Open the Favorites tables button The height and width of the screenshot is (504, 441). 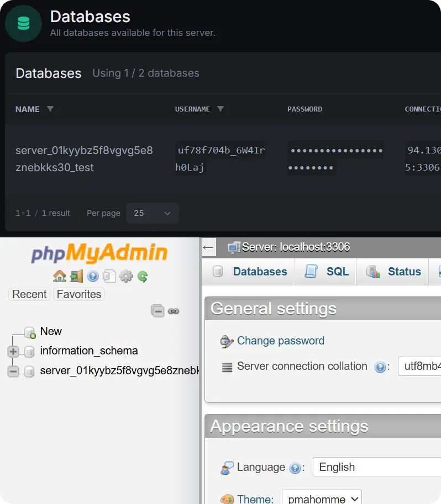pyautogui.click(x=79, y=294)
